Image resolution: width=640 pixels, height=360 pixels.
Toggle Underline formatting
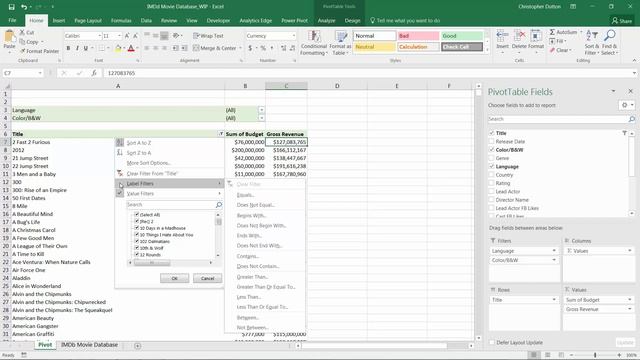point(86,48)
